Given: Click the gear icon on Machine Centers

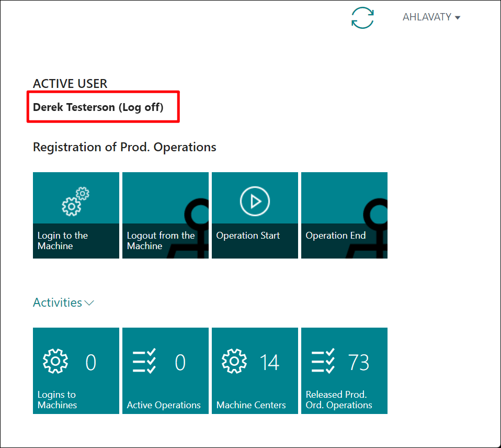Looking at the screenshot, I should coord(234,361).
